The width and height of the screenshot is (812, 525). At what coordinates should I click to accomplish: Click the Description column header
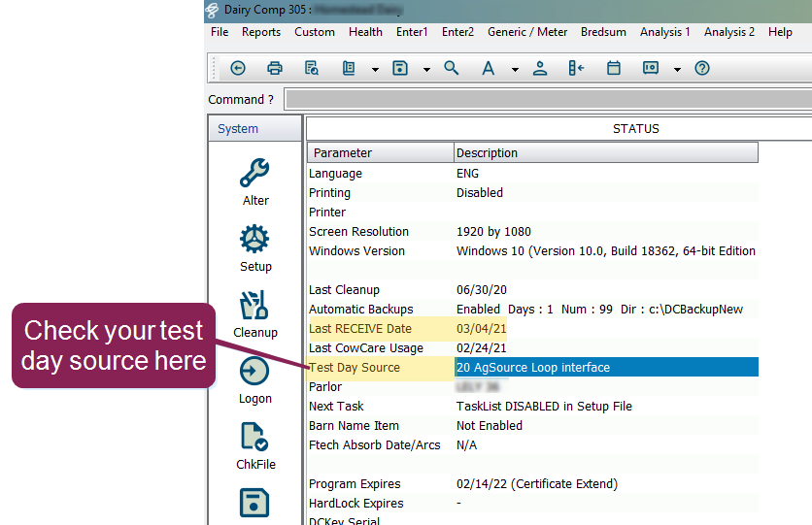[x=606, y=153]
